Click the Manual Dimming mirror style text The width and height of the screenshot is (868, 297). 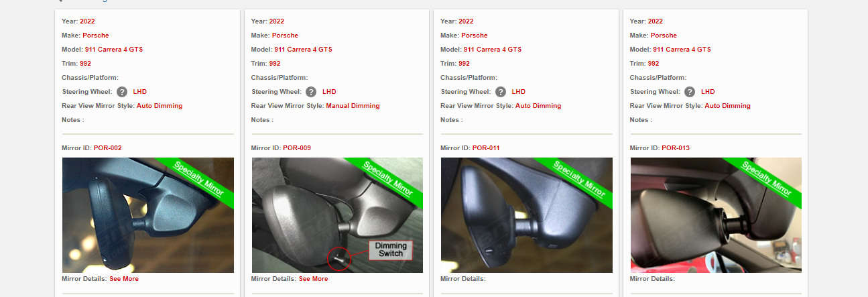tap(353, 106)
